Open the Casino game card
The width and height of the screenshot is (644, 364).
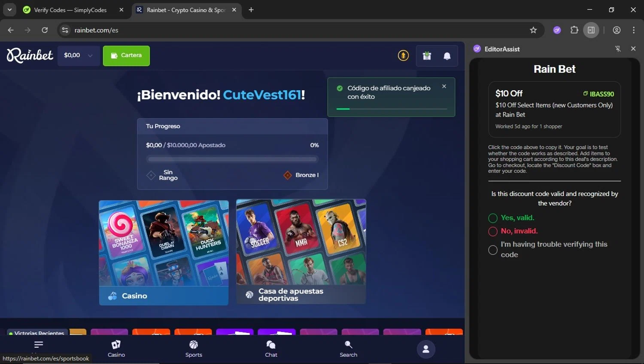[164, 253]
